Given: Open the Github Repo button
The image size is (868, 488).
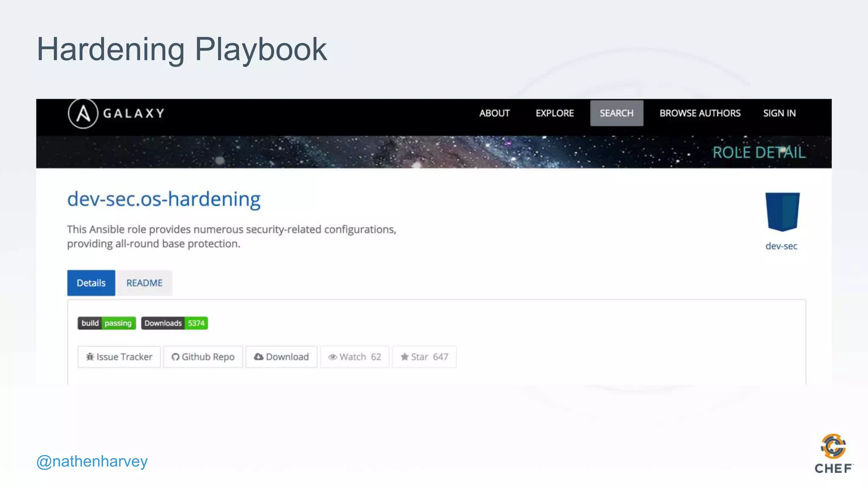Looking at the screenshot, I should click(203, 357).
